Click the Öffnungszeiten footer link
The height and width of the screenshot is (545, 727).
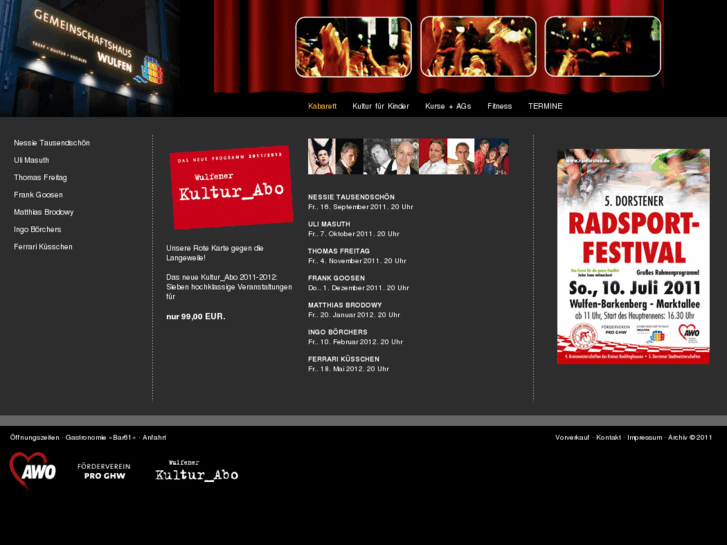point(34,437)
